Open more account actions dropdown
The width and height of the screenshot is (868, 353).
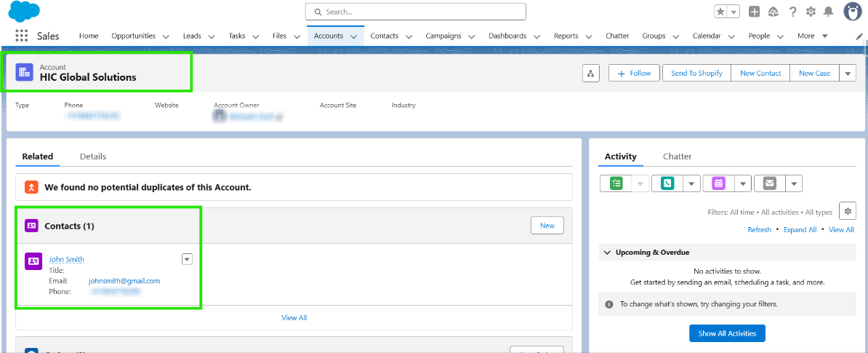tap(848, 74)
